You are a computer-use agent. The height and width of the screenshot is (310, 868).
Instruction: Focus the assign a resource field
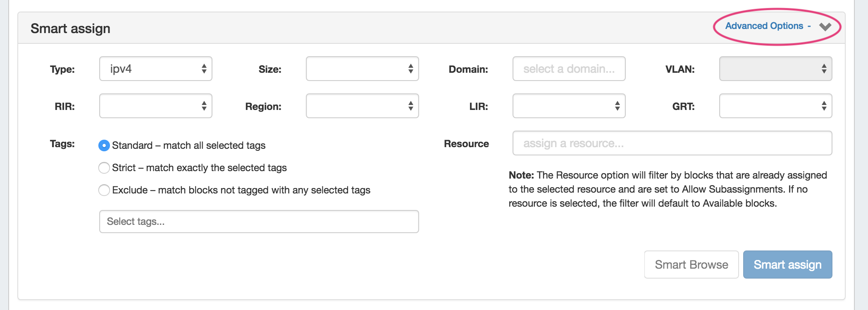click(x=672, y=143)
